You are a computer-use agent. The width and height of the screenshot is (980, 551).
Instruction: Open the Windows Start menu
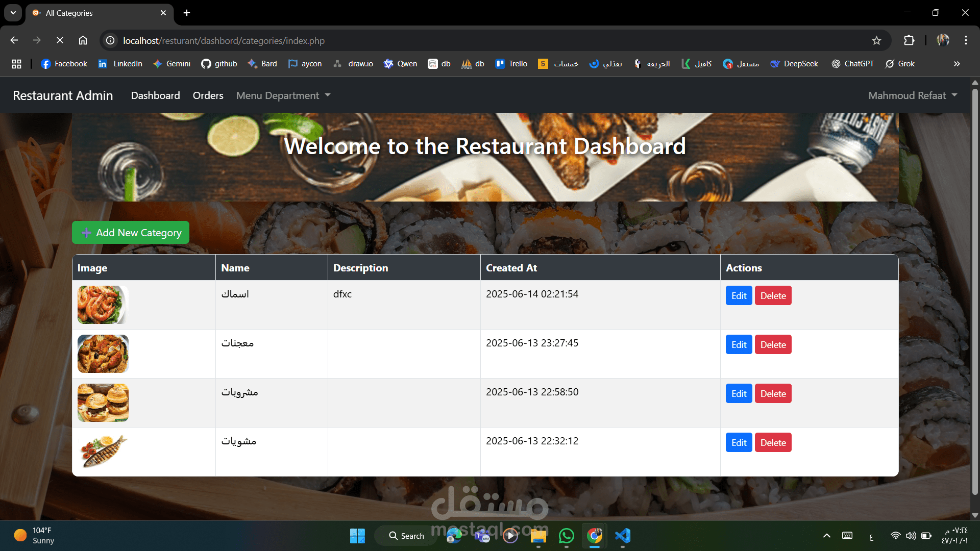(x=357, y=536)
